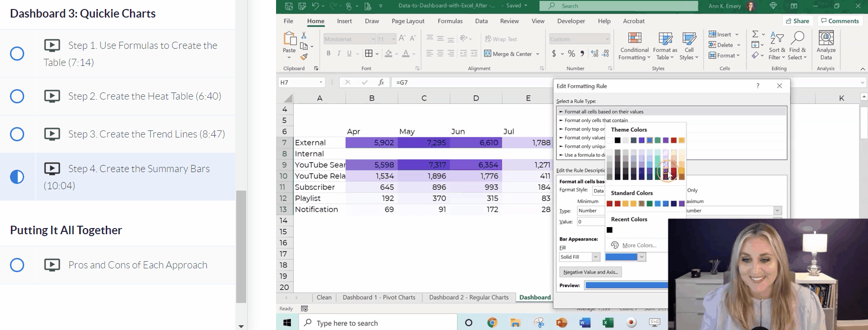Click the Windows Start button

[x=287, y=323]
